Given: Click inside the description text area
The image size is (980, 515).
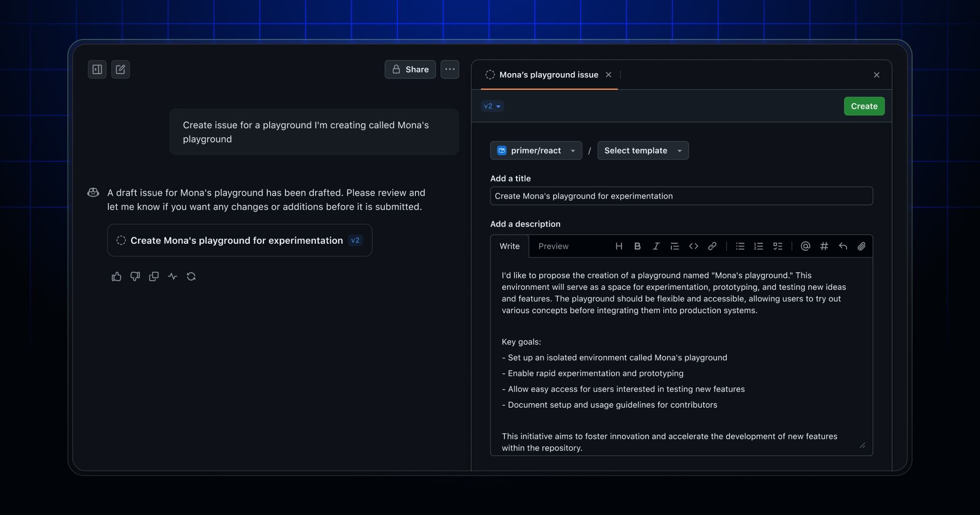Looking at the screenshot, I should pyautogui.click(x=681, y=356).
